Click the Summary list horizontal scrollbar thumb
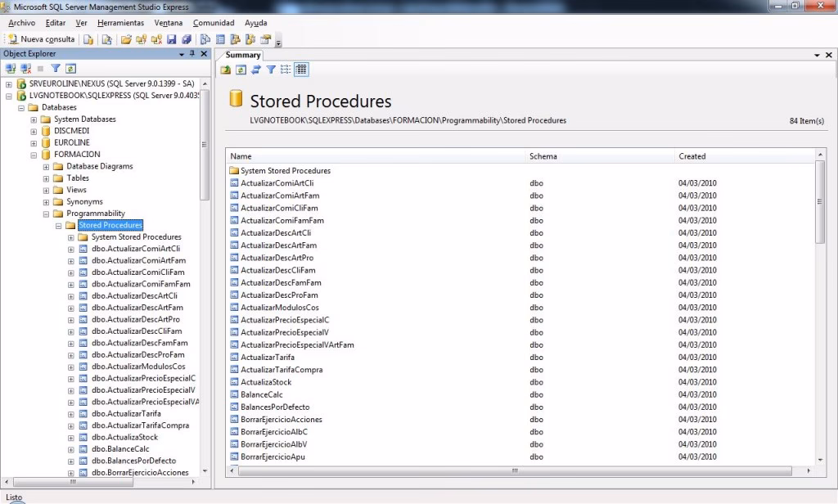The image size is (838, 504). [515, 470]
